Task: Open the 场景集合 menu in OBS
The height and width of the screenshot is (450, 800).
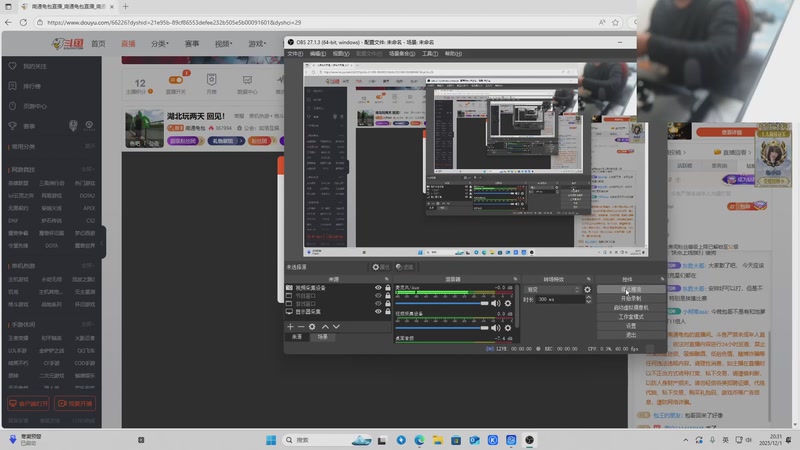Action: point(402,54)
